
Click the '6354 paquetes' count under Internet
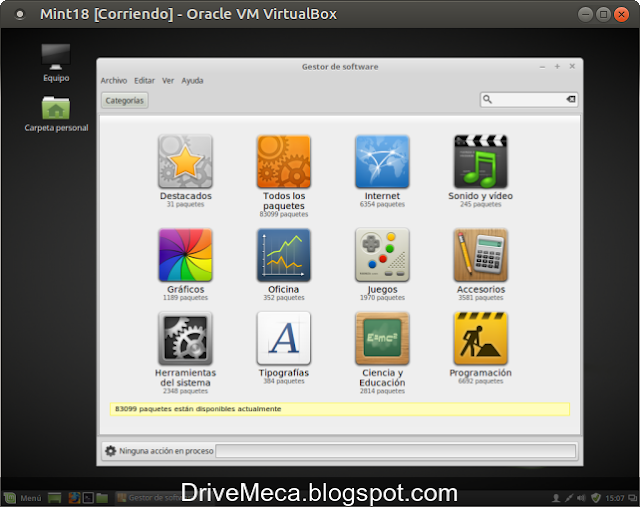point(382,204)
